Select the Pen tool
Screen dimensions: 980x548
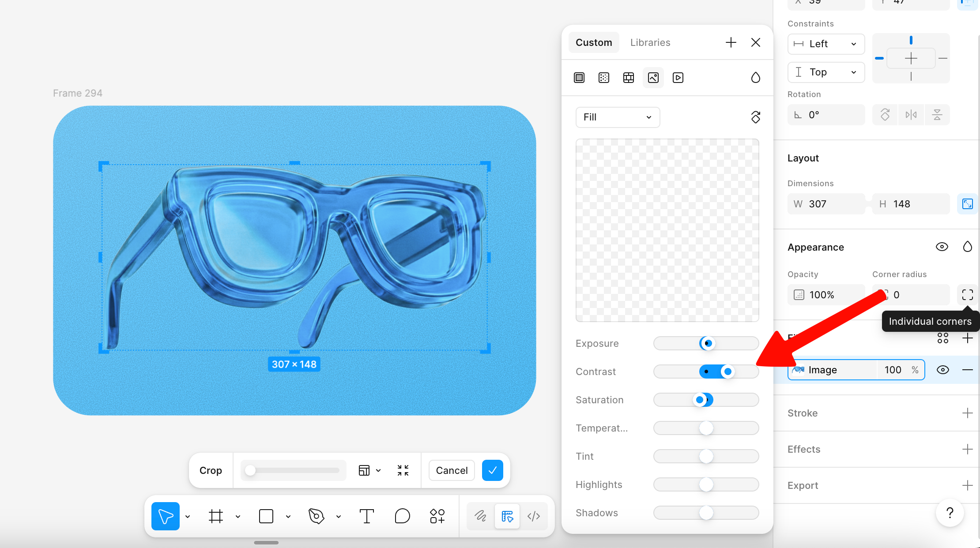(x=316, y=516)
